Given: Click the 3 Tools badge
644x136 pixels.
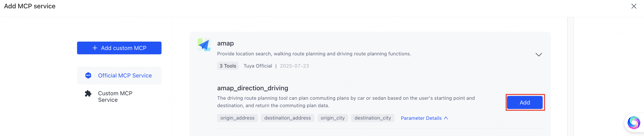Looking at the screenshot, I should [x=228, y=66].
